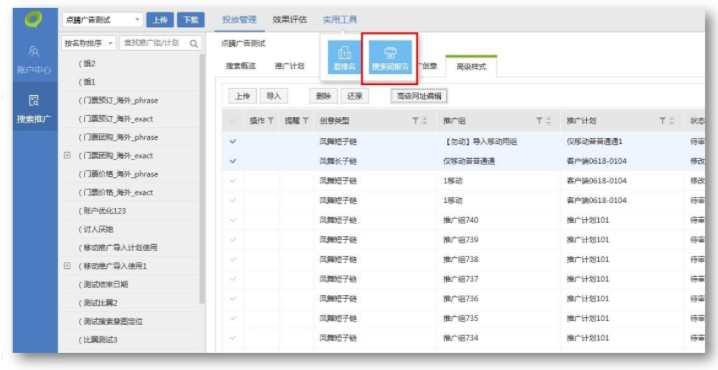718x370 pixels.
Task: Click the magnifier icon in the search box
Action: 194,44
